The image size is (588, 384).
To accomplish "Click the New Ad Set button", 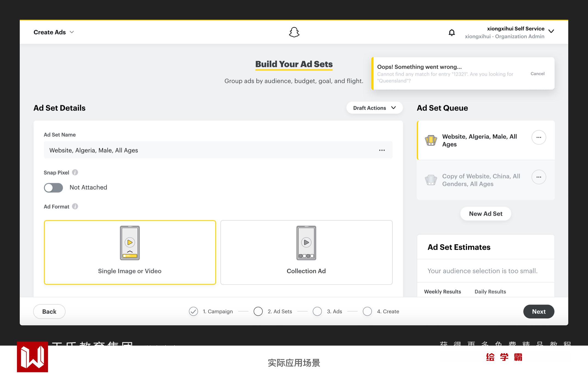I will point(485,214).
